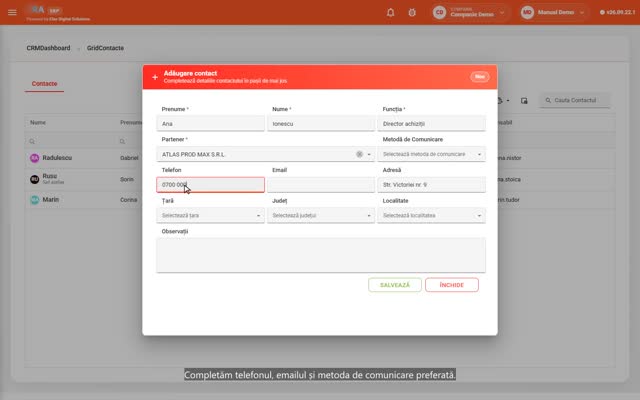Click the search icon under the Nume column
Image resolution: width=640 pixels, height=400 pixels.
[x=32, y=141]
